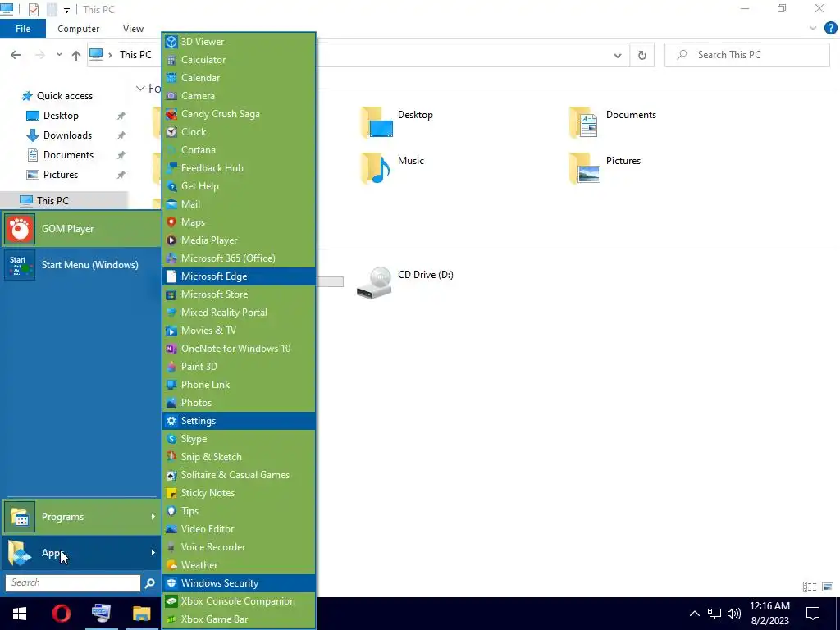Open the Clock app
Image resolution: width=840 pixels, height=630 pixels.
239,132
